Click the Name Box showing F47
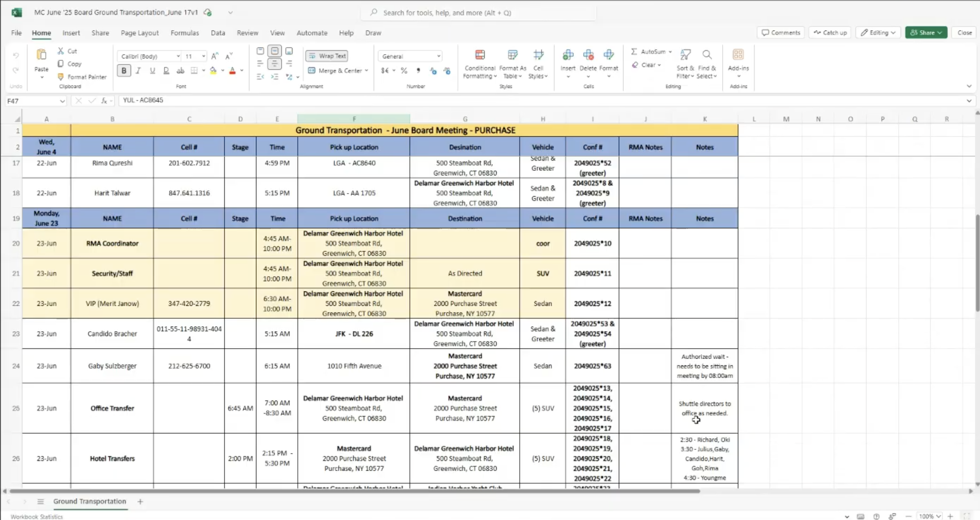The height and width of the screenshot is (520, 980). pyautogui.click(x=34, y=101)
